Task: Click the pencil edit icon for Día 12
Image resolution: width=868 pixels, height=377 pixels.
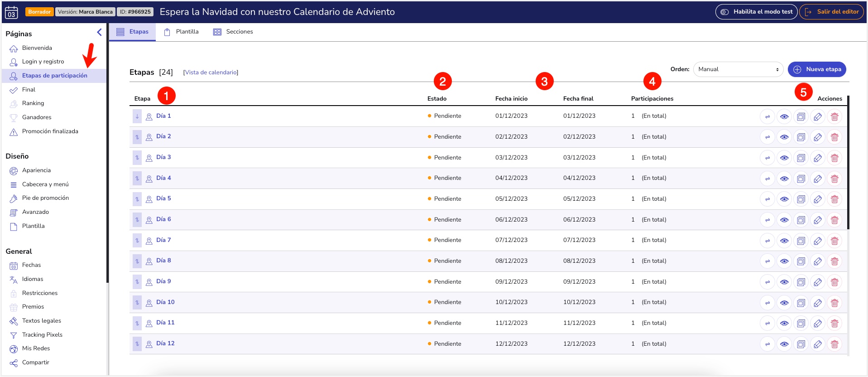Action: pyautogui.click(x=817, y=344)
